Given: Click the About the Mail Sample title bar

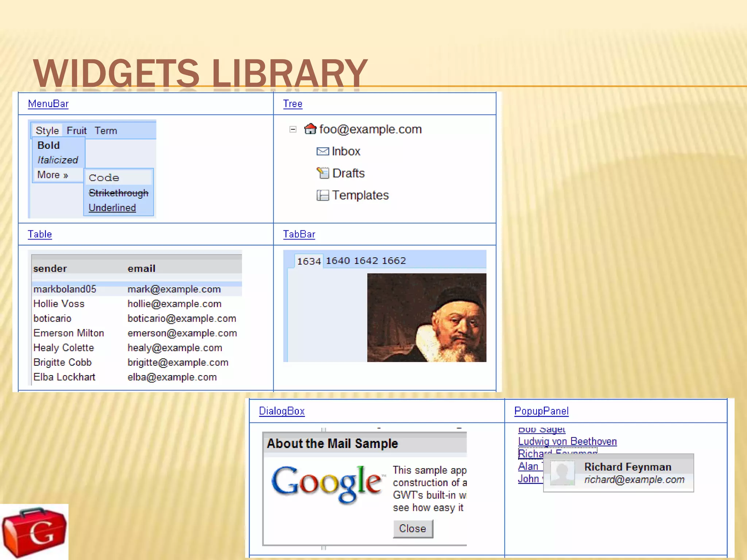Looking at the screenshot, I should [x=365, y=444].
